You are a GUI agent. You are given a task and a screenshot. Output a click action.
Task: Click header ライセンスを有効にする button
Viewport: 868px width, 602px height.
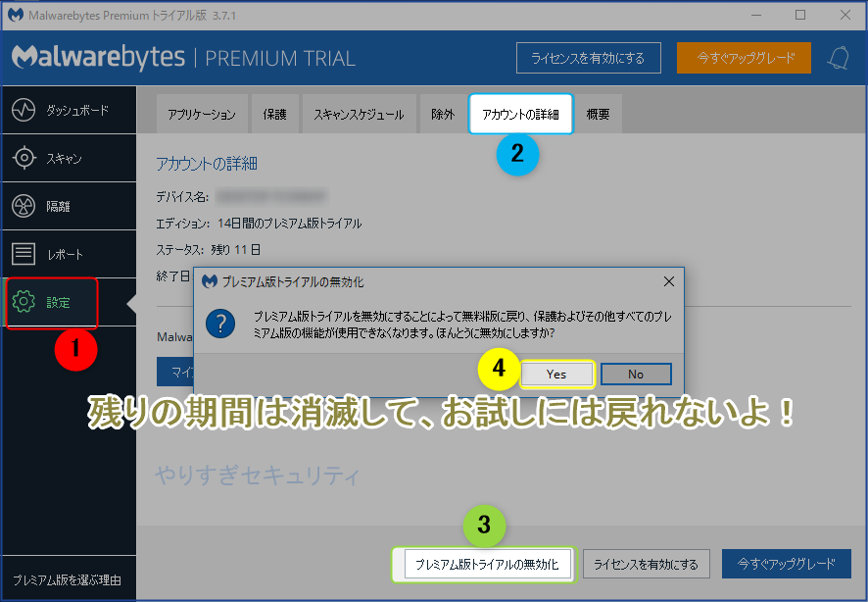tap(589, 58)
